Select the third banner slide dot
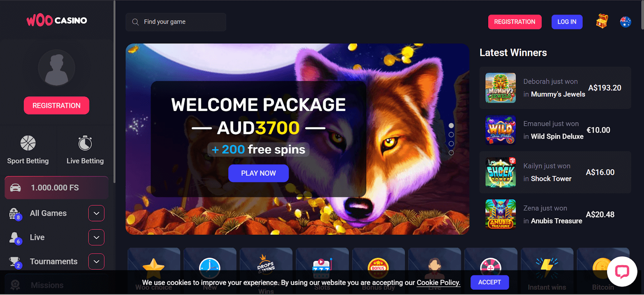644x295 pixels. [451, 143]
